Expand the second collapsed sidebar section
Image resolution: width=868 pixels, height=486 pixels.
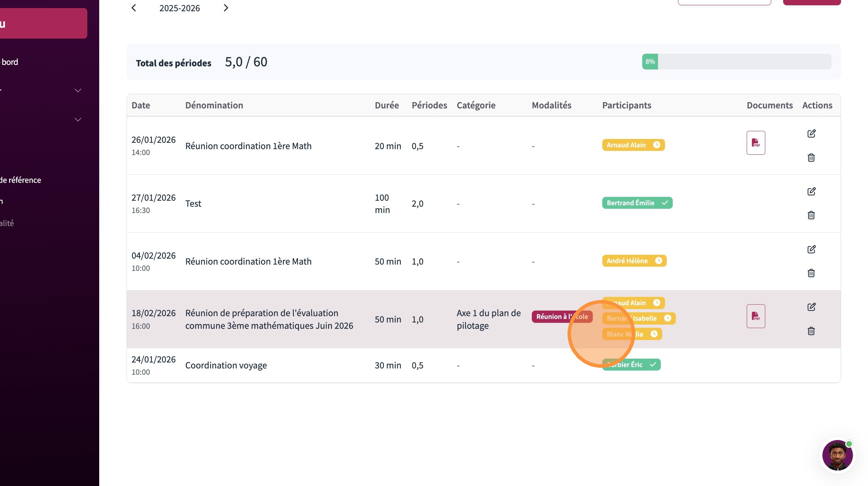(78, 120)
